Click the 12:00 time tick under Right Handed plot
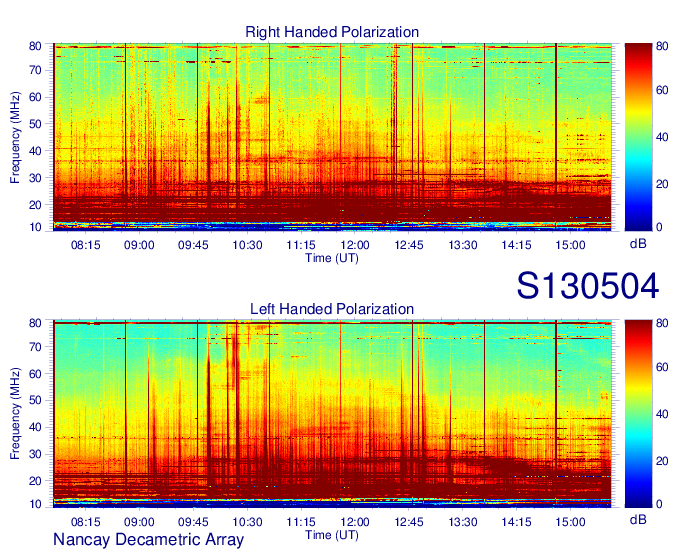The width and height of the screenshot is (680, 552). [355, 245]
